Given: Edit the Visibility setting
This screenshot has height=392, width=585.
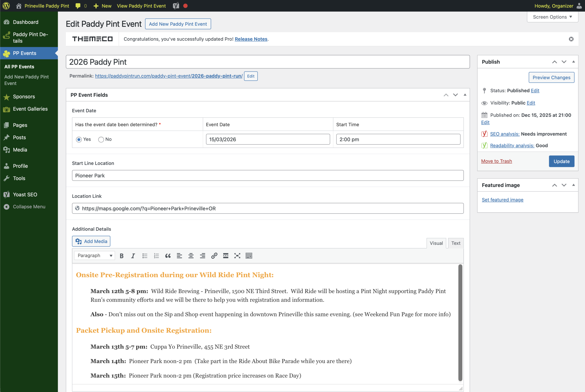Looking at the screenshot, I should tap(531, 103).
